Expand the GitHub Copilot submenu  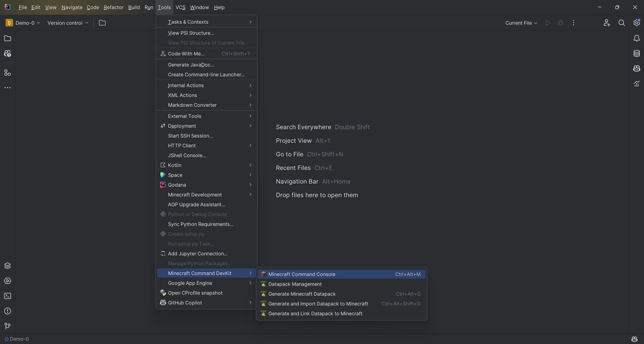pos(206,303)
